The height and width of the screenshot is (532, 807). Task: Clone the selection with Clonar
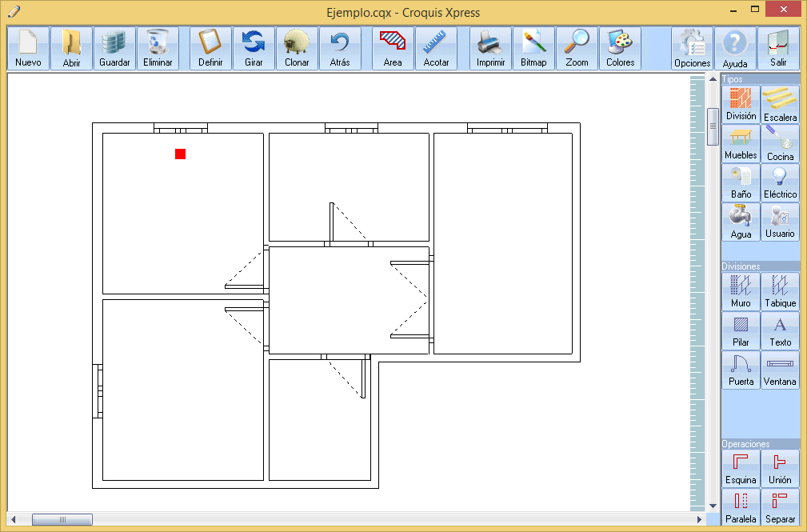click(x=297, y=48)
